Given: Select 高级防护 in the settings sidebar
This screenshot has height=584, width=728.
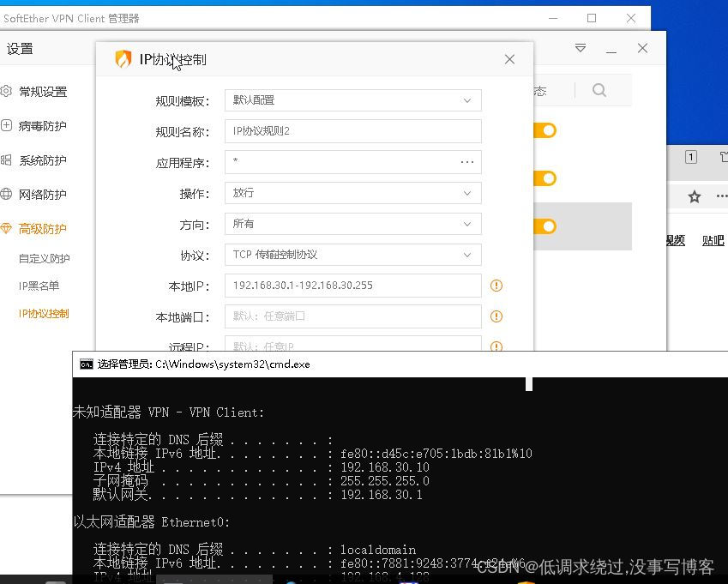Looking at the screenshot, I should pos(43,228).
